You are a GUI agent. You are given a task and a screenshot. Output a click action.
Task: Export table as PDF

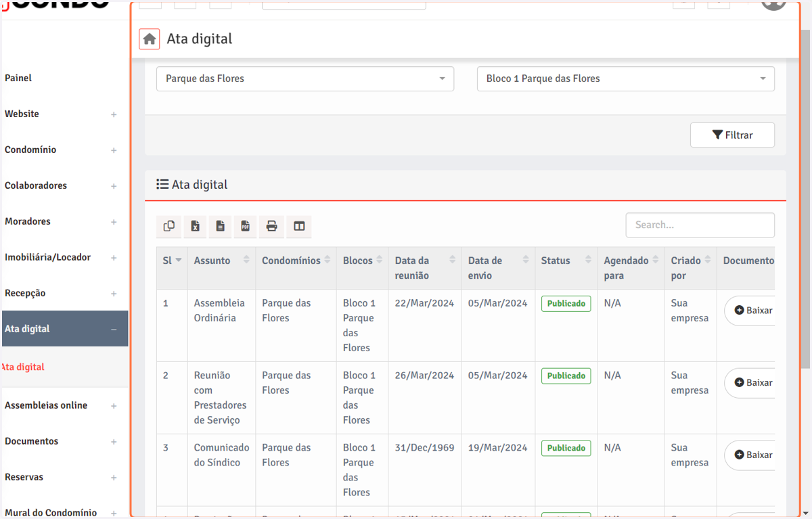(246, 226)
